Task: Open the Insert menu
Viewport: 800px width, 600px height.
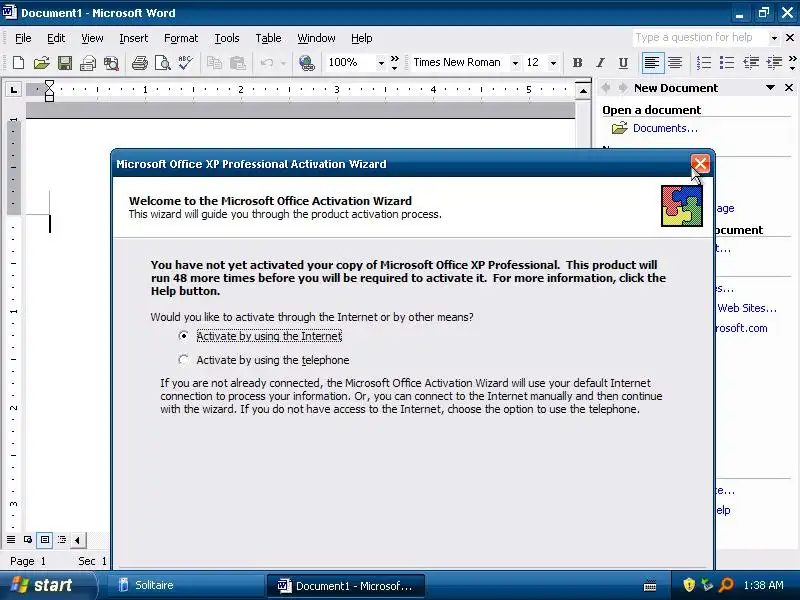Action: coord(133,38)
